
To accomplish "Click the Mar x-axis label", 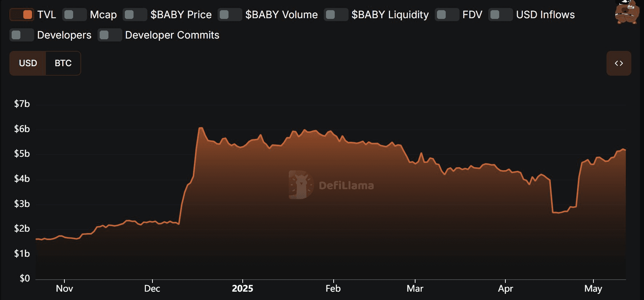I will 415,289.
